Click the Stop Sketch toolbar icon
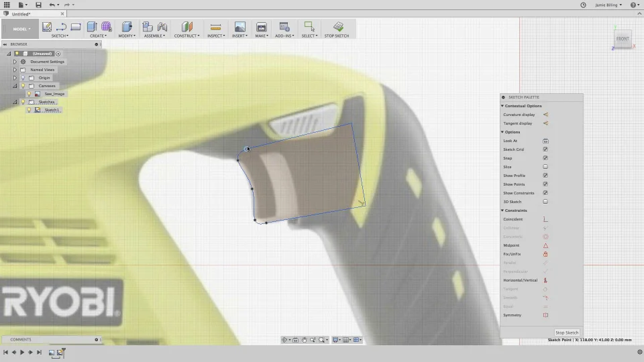 tap(339, 27)
